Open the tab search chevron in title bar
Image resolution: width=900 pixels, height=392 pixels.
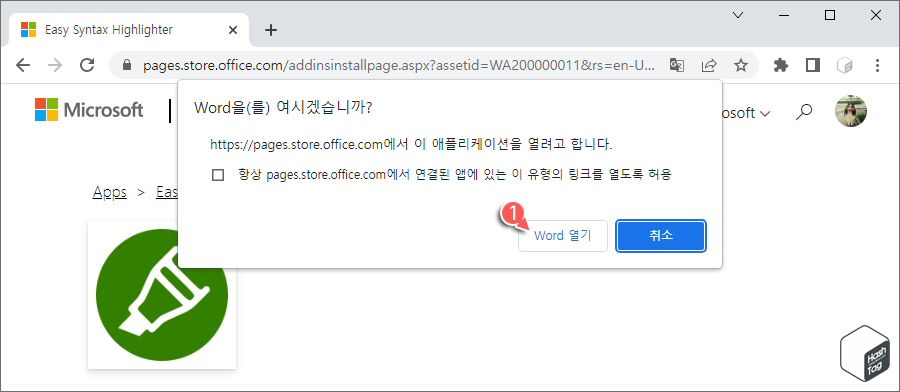tap(739, 15)
